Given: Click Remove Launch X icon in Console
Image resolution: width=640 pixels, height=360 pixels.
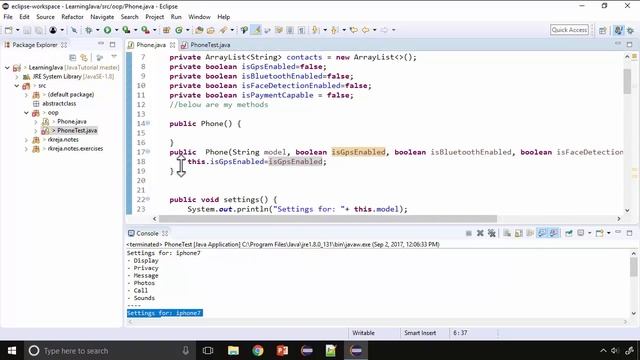Looking at the screenshot, I should [480, 233].
